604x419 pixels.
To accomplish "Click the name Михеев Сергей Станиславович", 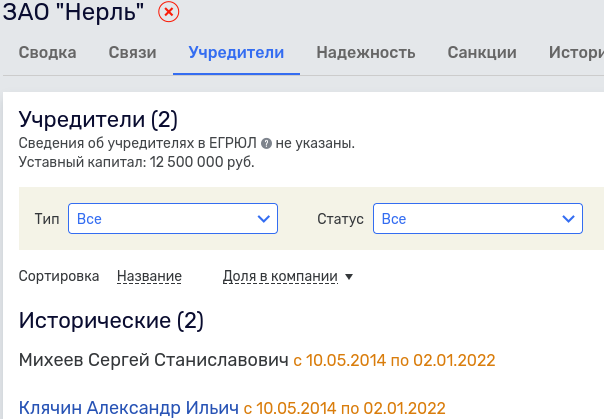I will coord(154,360).
